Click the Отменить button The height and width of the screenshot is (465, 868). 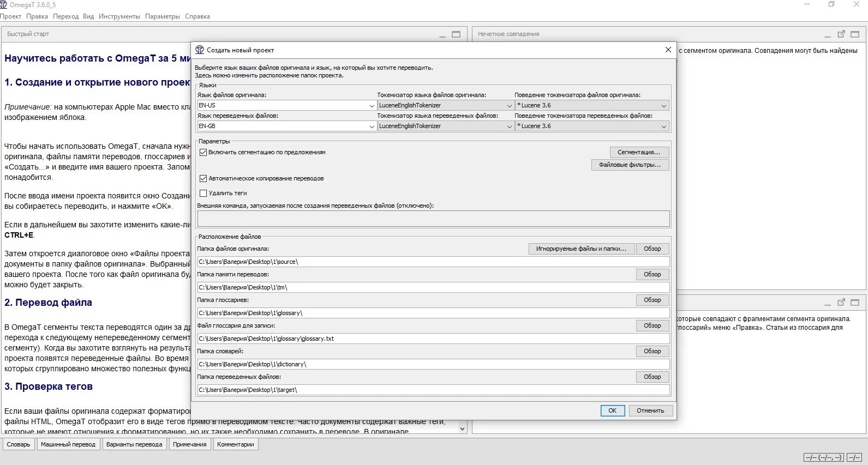click(650, 410)
